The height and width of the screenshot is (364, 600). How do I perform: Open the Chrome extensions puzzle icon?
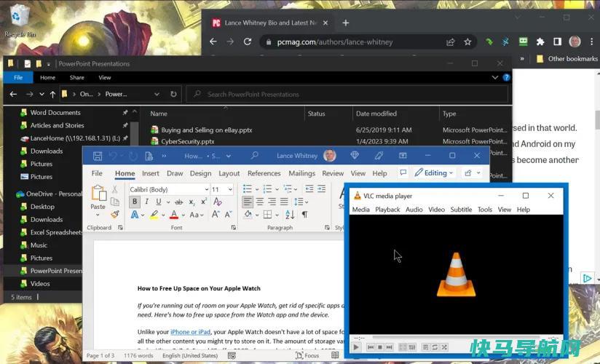[540, 41]
